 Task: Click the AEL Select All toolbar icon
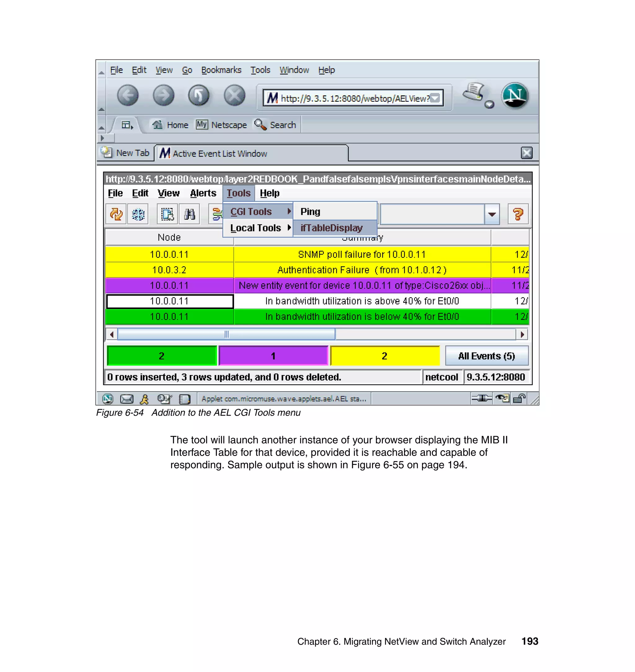[167, 214]
